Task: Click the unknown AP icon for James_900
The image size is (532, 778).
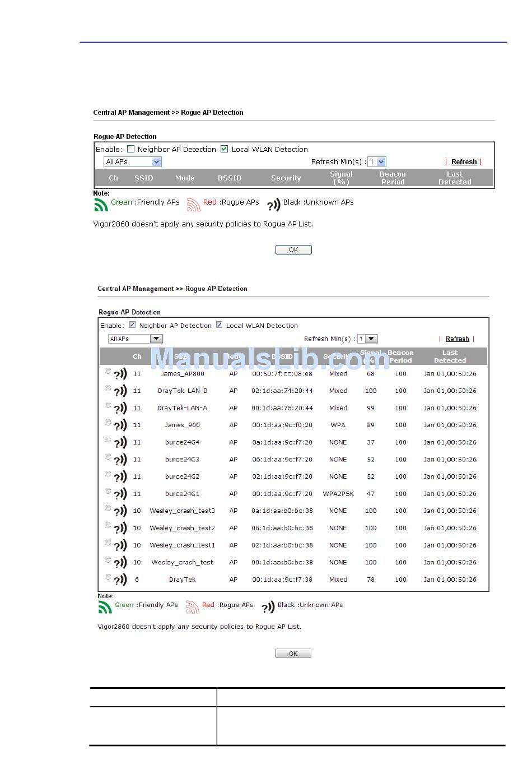Action: (x=120, y=425)
